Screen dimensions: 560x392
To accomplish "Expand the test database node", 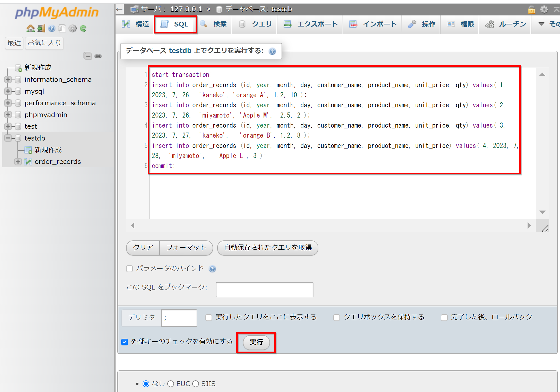I will 8,126.
